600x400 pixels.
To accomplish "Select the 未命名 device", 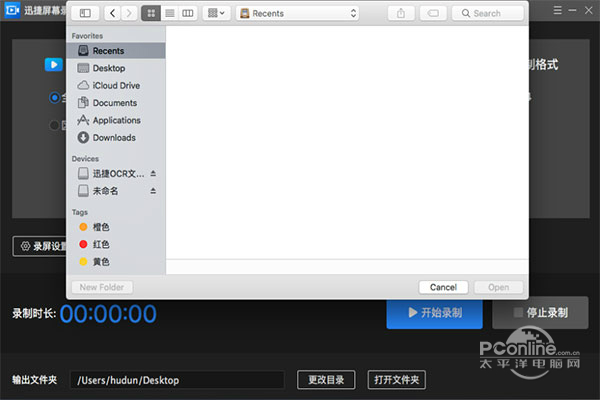I will (x=98, y=191).
